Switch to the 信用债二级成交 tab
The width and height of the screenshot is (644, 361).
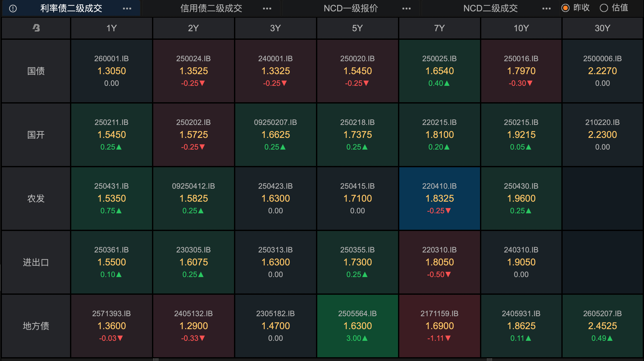point(211,9)
